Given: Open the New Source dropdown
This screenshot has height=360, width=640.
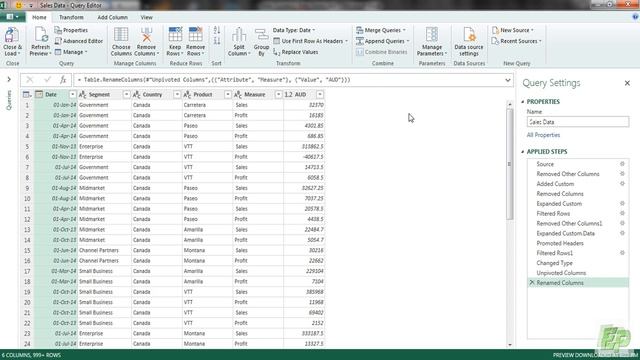Looking at the screenshot, I should click(513, 30).
